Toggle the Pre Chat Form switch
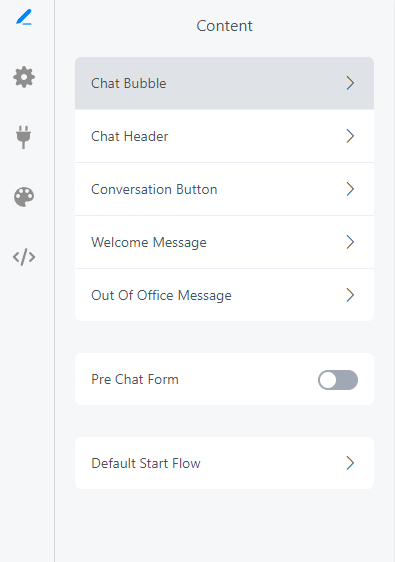This screenshot has width=395, height=562. [x=338, y=380]
